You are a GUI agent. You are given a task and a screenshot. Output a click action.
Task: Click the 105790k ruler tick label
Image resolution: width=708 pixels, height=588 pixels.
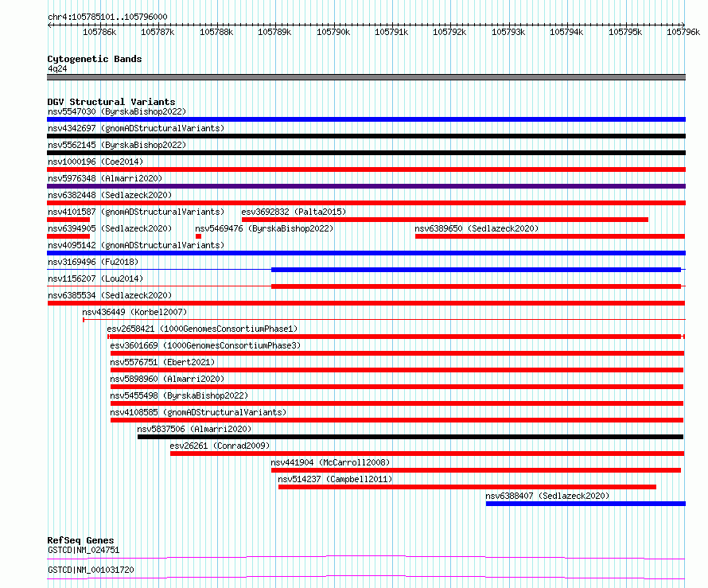[333, 32]
